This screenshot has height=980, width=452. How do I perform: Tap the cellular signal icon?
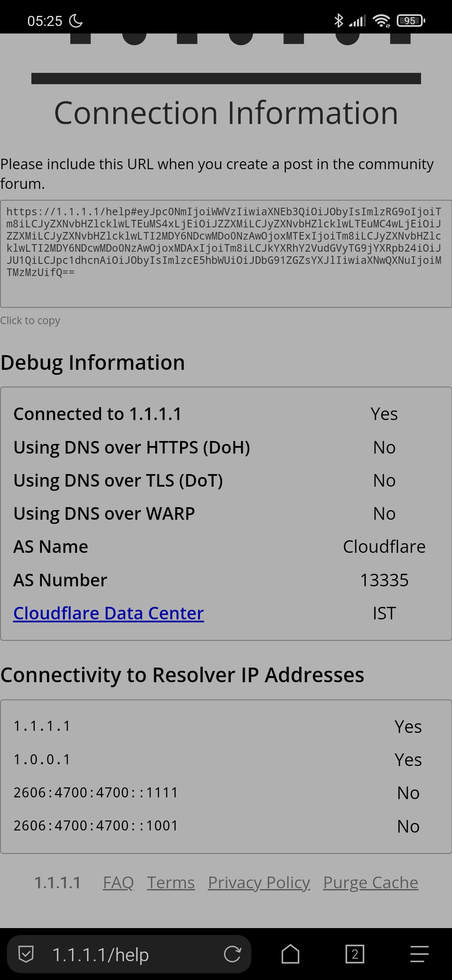(357, 21)
